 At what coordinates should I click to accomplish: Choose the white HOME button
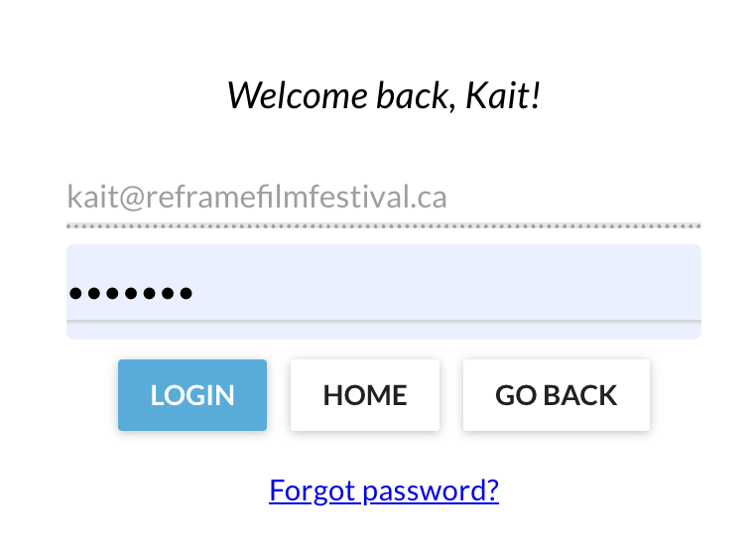click(x=364, y=395)
